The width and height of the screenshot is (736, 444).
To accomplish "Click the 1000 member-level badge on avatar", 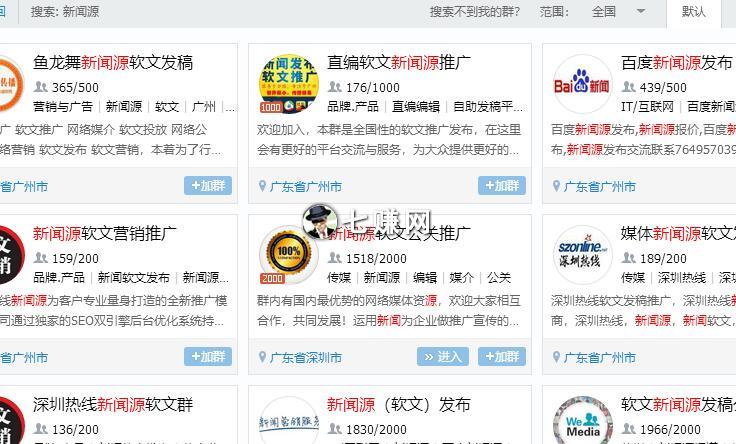I will point(271,107).
